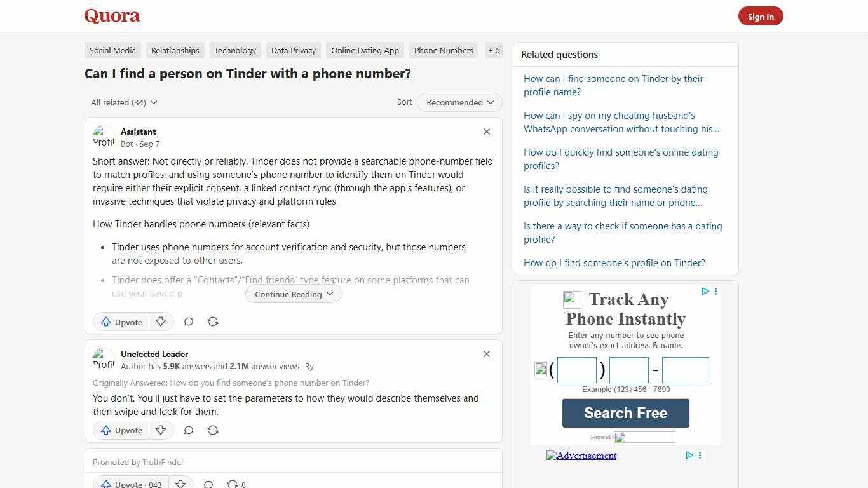Dismiss the Unelected Leader answer card
The width and height of the screenshot is (868, 488).
tap(486, 354)
